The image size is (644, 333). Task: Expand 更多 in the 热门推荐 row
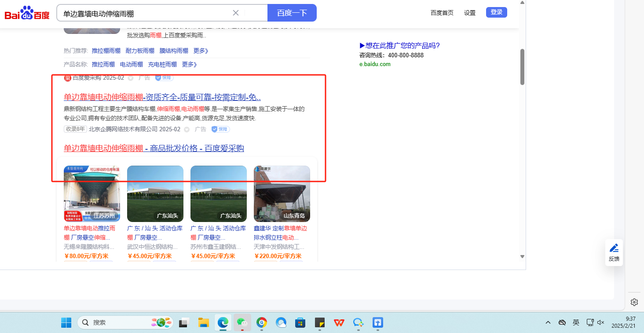(201, 51)
